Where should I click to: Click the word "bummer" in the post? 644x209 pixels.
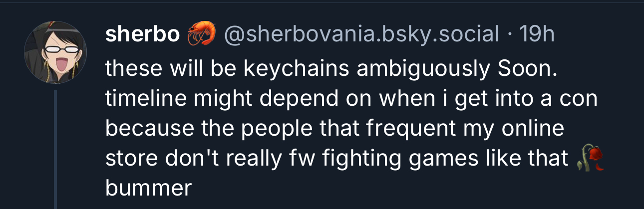pyautogui.click(x=148, y=189)
